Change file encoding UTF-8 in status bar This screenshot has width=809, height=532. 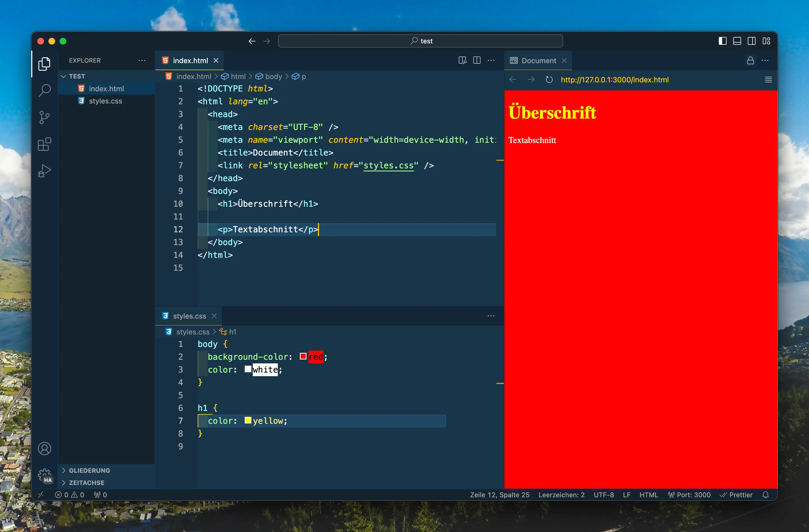click(604, 495)
